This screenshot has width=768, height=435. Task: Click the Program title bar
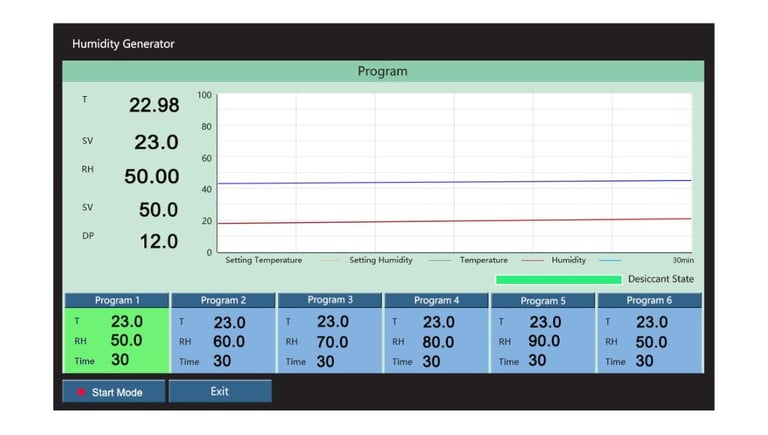(383, 71)
